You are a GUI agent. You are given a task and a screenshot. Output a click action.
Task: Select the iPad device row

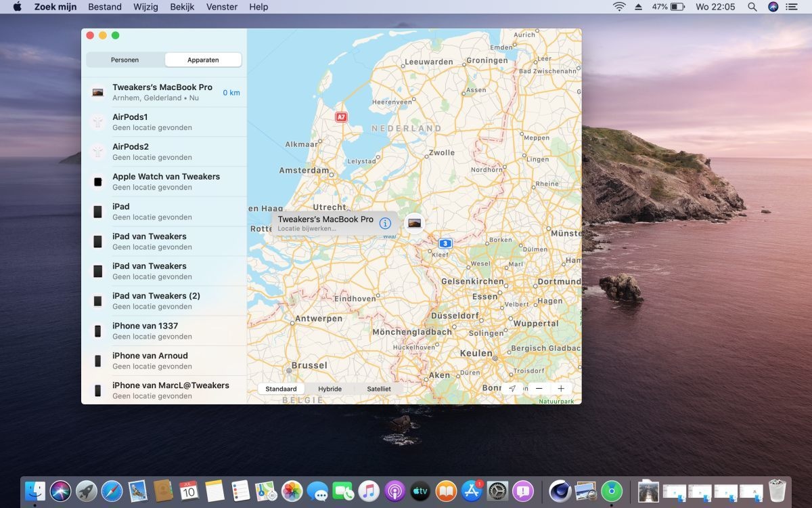(x=164, y=211)
